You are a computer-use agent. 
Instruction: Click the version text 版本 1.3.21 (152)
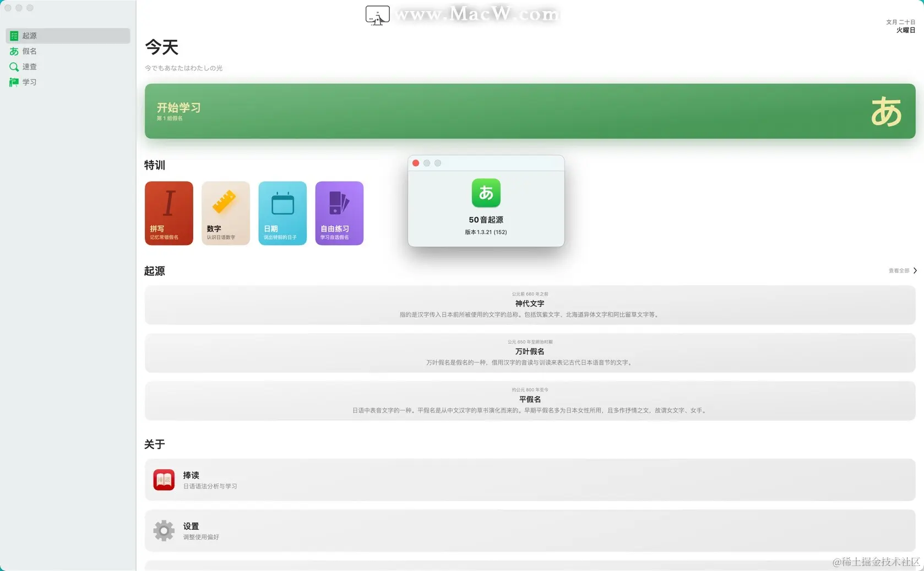[x=486, y=232]
